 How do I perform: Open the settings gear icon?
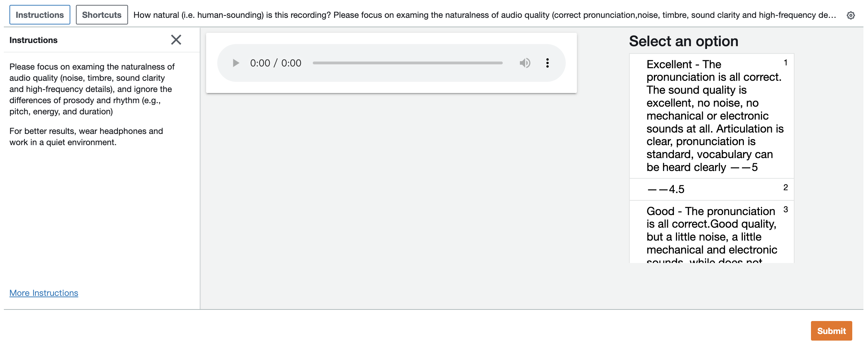(x=851, y=15)
